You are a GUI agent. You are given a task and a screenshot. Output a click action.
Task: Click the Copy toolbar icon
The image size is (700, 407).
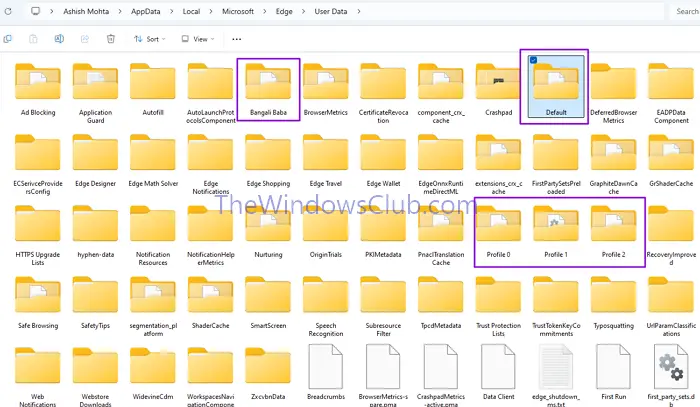coord(8,39)
